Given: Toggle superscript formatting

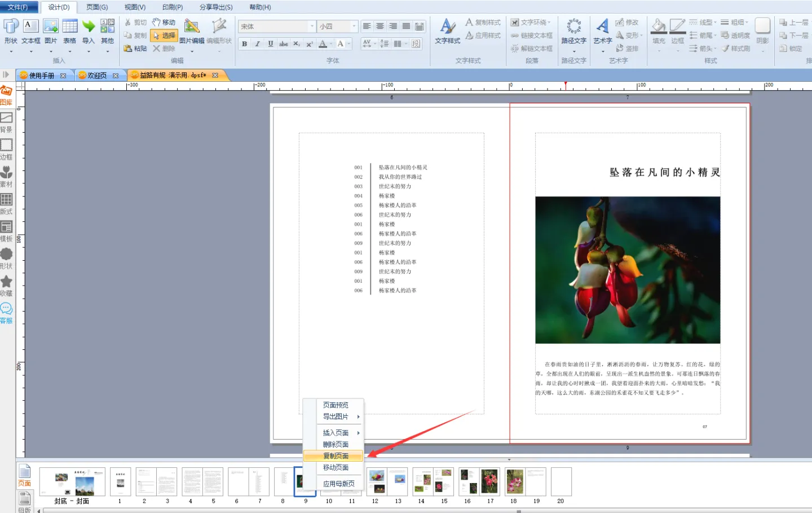Looking at the screenshot, I should click(310, 43).
